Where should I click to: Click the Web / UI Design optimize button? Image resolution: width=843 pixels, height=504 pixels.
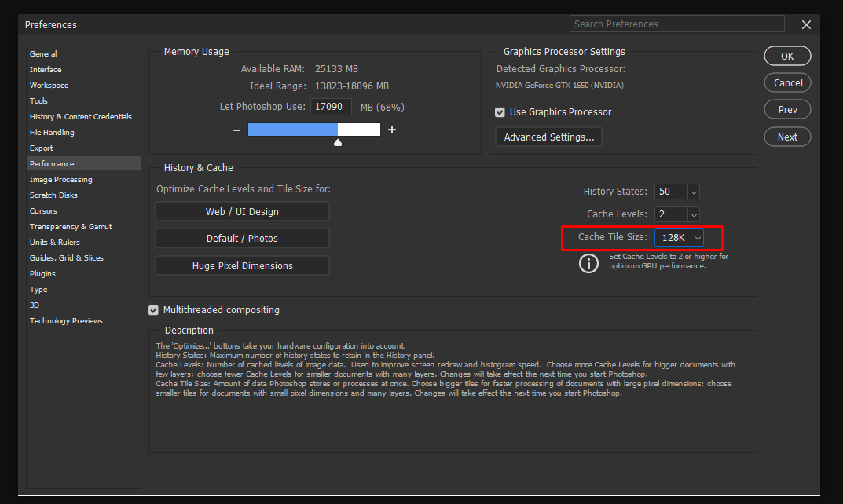point(241,210)
